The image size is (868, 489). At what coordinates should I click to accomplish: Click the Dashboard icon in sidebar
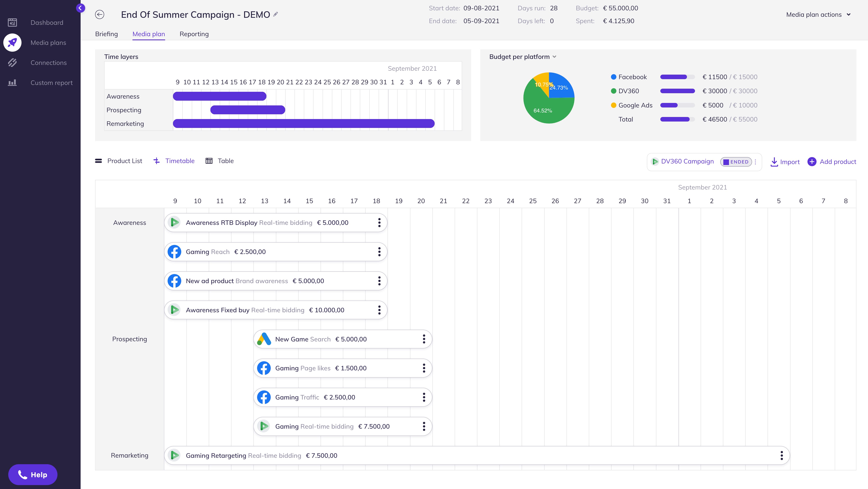click(x=12, y=23)
